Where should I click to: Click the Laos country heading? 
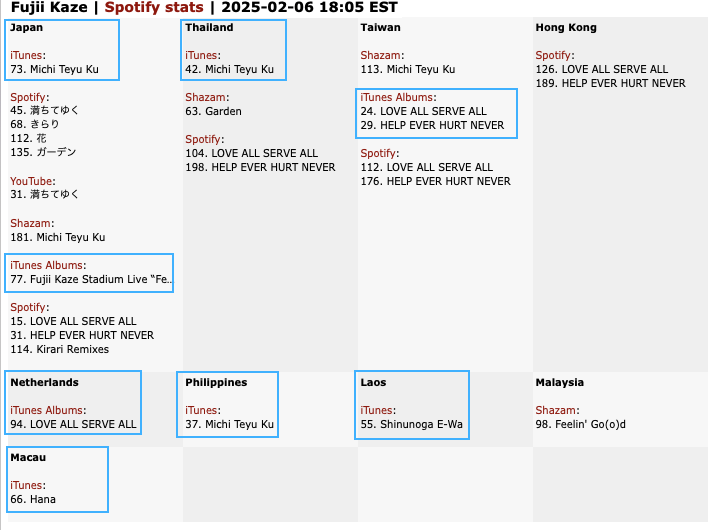[373, 382]
